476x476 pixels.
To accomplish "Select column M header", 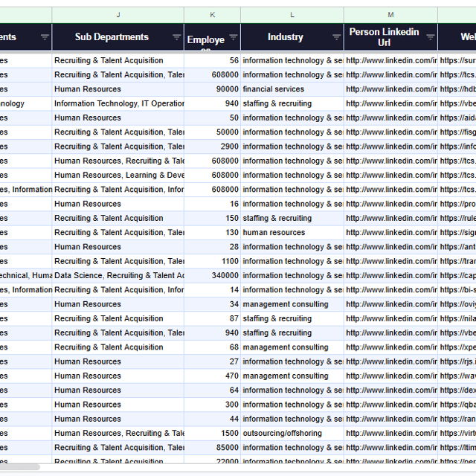I will 390,15.
